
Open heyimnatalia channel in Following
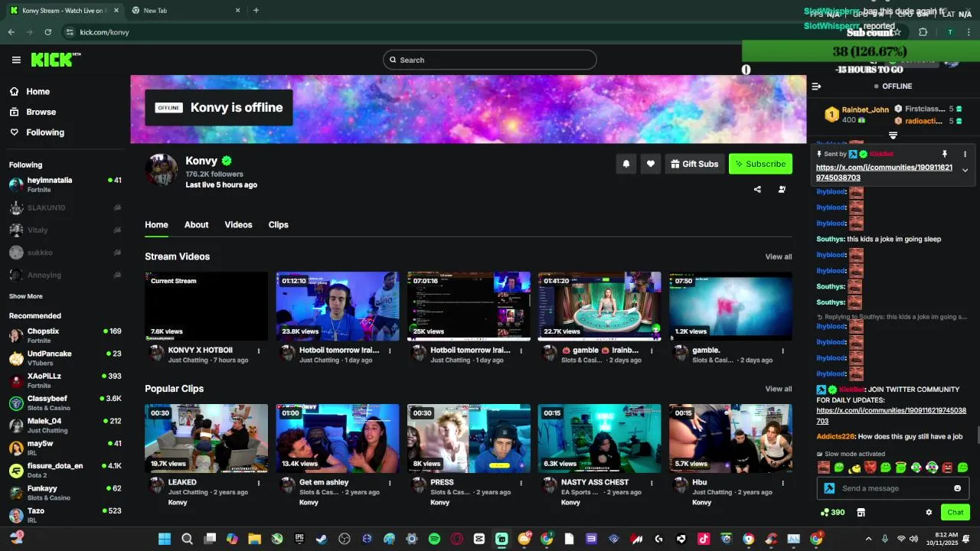(x=65, y=184)
